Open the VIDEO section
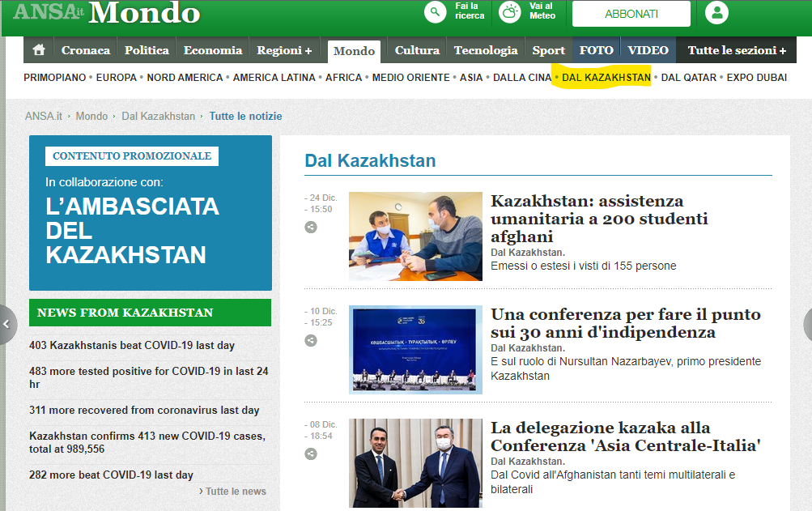 [648, 50]
